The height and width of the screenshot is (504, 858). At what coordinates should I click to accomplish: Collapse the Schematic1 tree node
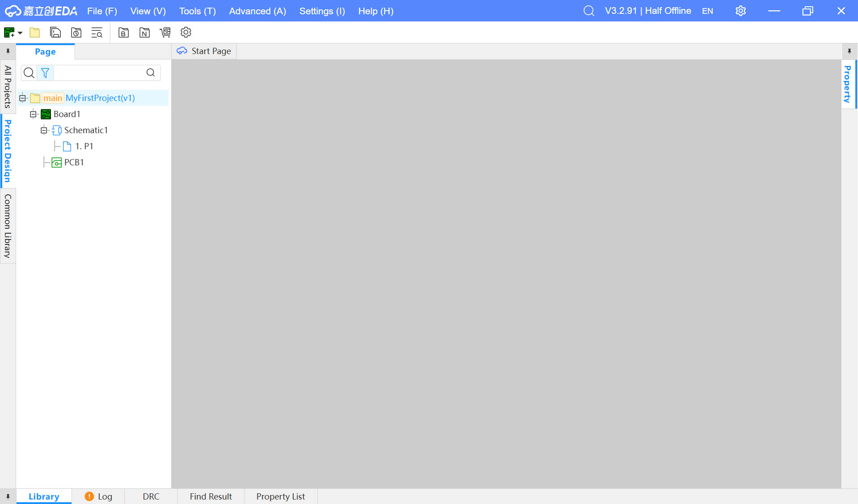coord(44,130)
